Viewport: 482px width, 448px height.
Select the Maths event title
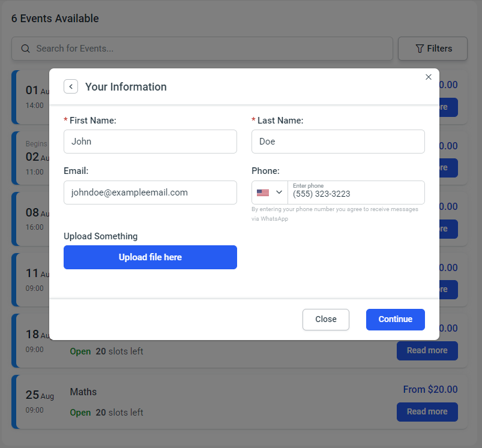click(x=83, y=392)
